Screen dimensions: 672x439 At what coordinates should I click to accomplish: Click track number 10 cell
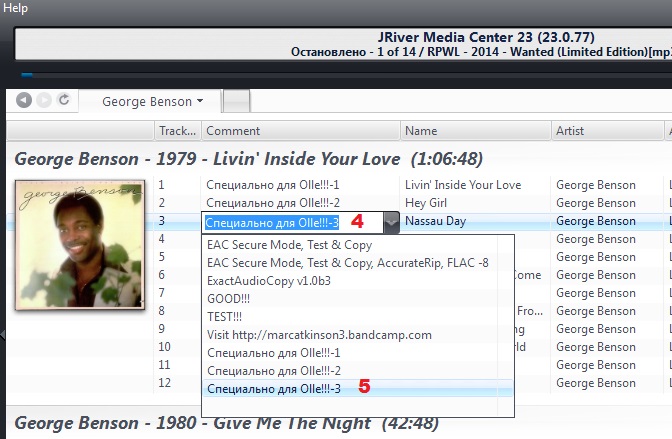(x=164, y=347)
